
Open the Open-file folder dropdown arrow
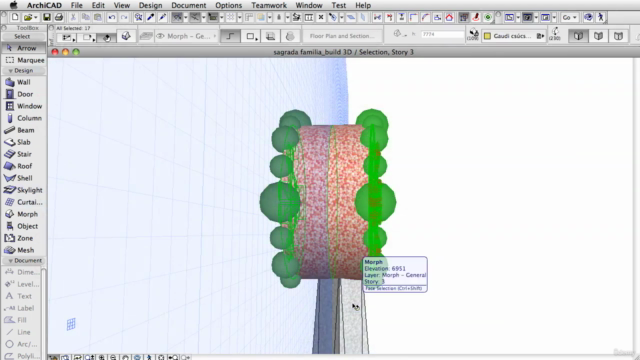click(x=36, y=17)
